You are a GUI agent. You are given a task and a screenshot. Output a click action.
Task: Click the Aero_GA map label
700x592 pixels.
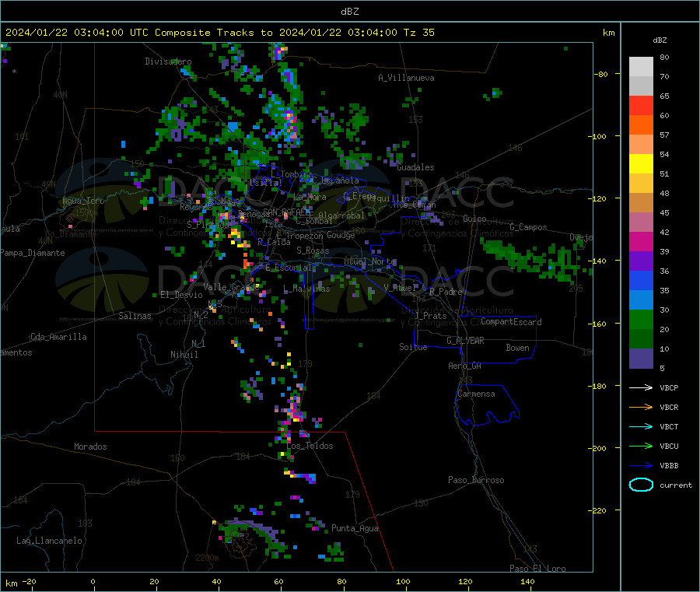coord(464,366)
